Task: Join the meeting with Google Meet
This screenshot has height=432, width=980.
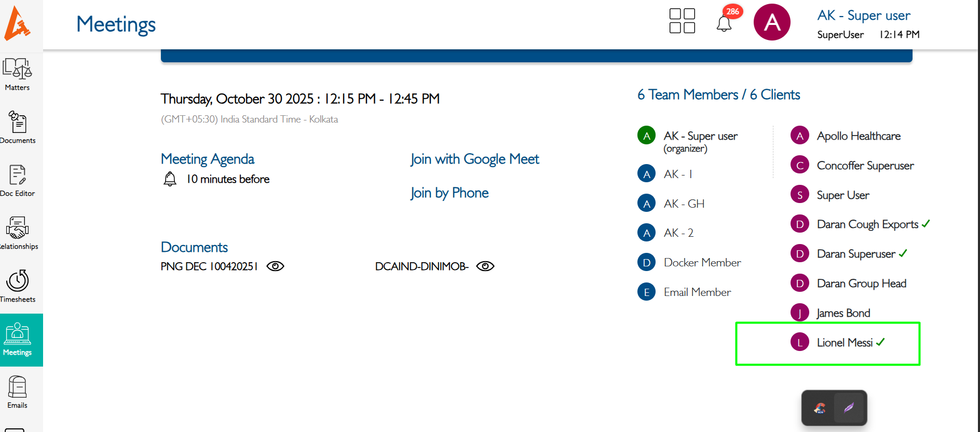Action: tap(474, 159)
